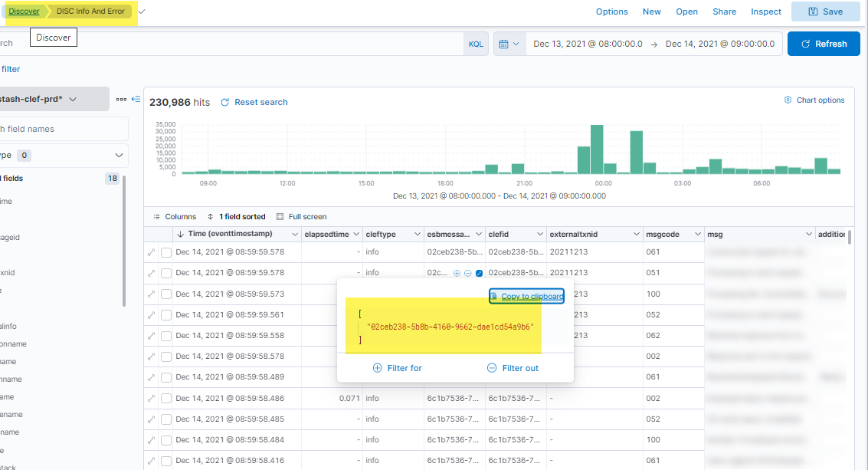Viewport: 868px width, 470px height.
Task: Open the esbmessa... column menu
Action: (x=479, y=235)
